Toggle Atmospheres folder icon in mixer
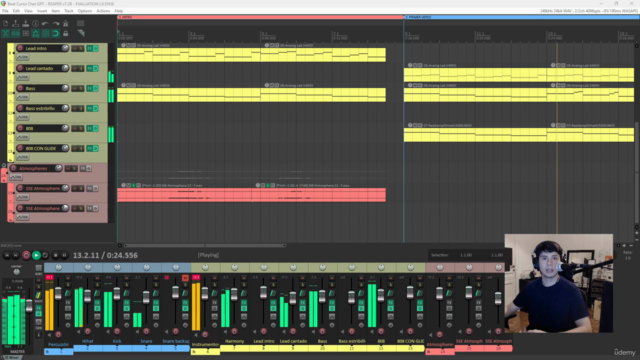This screenshot has height=360, width=640. tap(429, 351)
